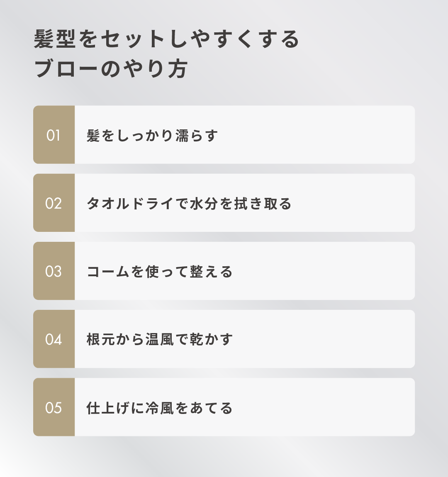Click the word 温風 in step 04
This screenshot has height=477, width=448.
click(160, 340)
